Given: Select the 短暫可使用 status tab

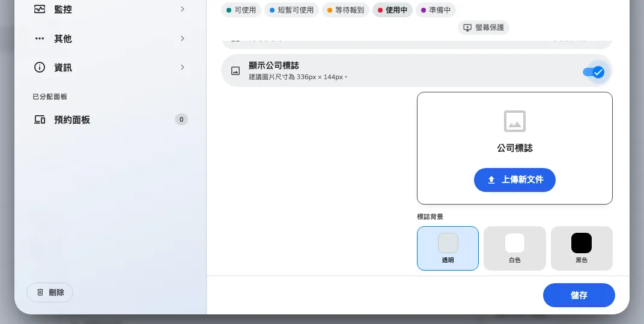Looking at the screenshot, I should [291, 10].
